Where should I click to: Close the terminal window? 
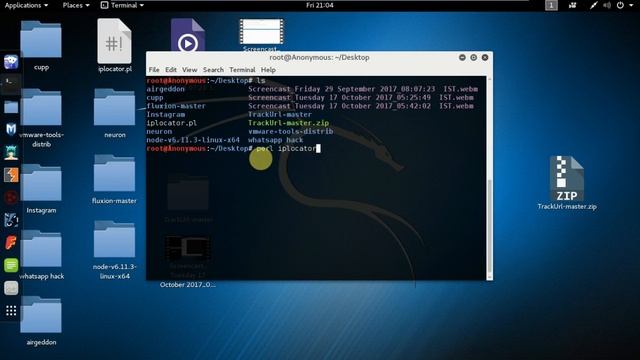pyautogui.click(x=485, y=58)
